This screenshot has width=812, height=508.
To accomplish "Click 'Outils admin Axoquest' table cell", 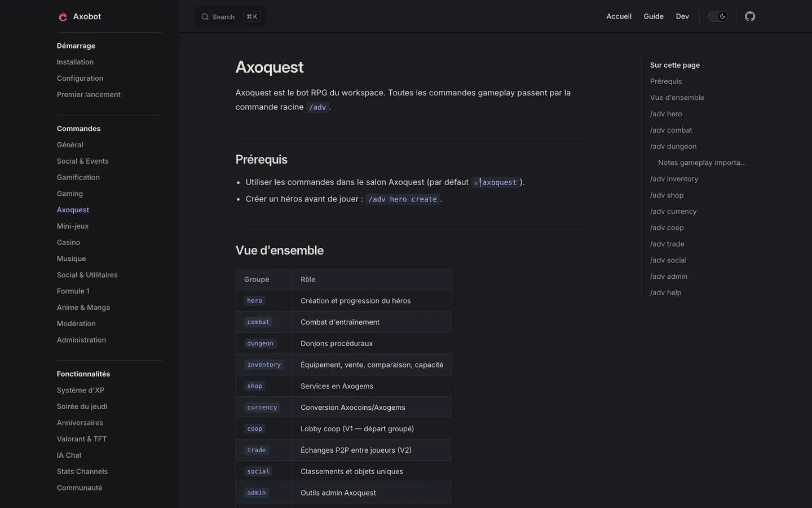I will point(338,493).
